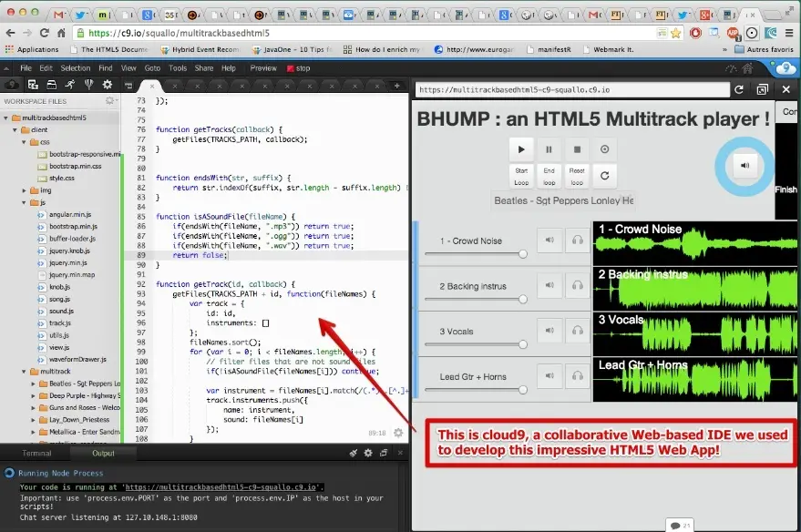This screenshot has width=801, height=532.
Task: Solo the Lead Gtr + Horns track
Action: click(577, 376)
